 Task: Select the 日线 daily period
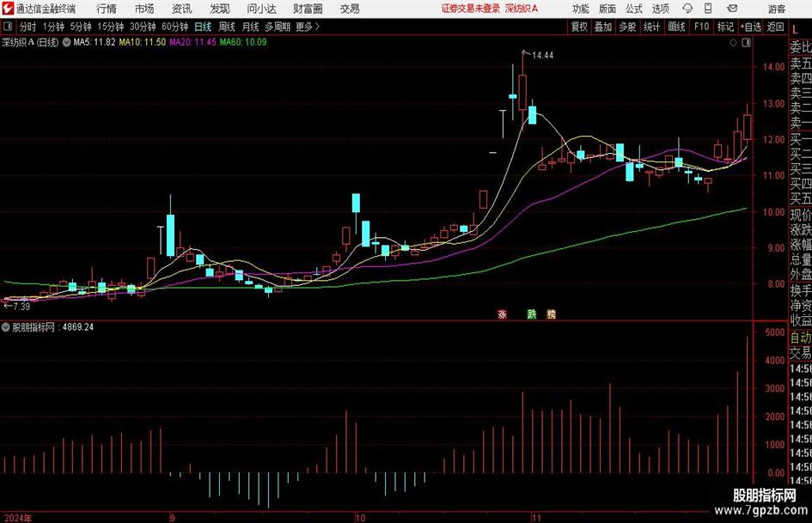click(203, 27)
